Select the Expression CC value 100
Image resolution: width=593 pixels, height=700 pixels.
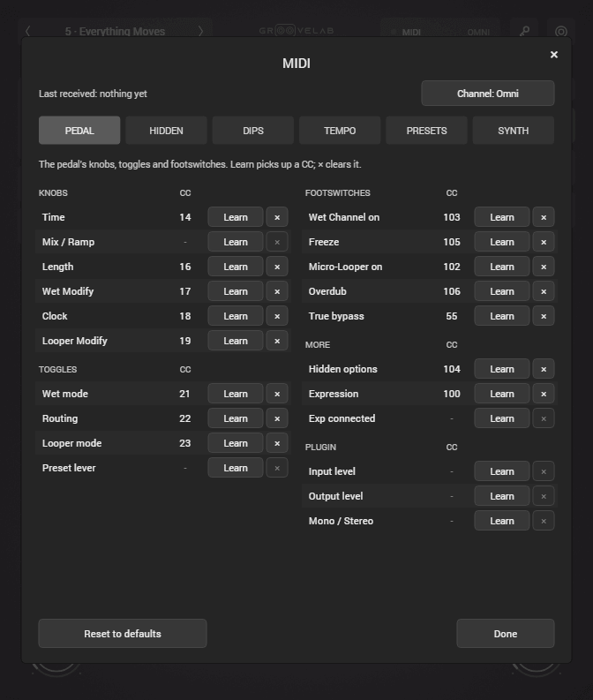coord(452,394)
